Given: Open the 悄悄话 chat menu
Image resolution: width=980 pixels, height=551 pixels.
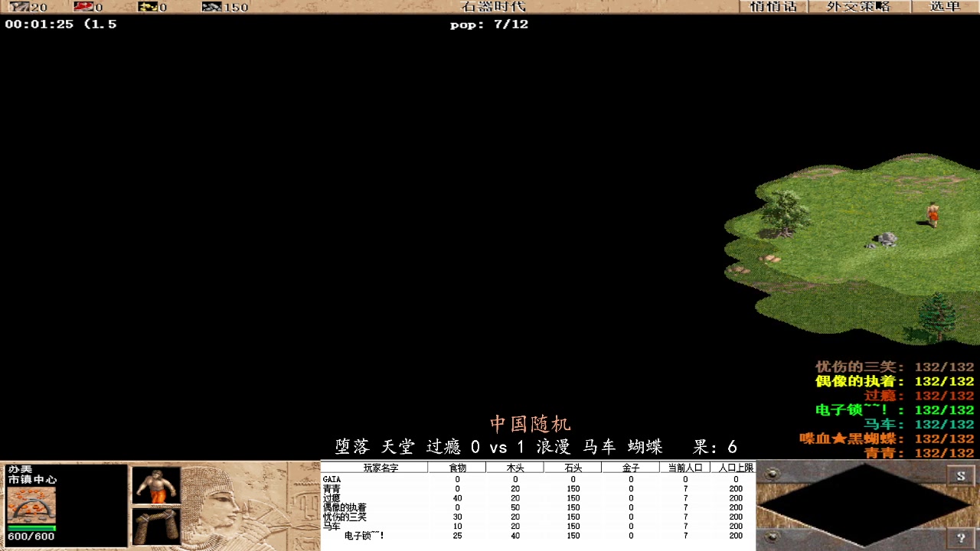Looking at the screenshot, I should pos(773,7).
